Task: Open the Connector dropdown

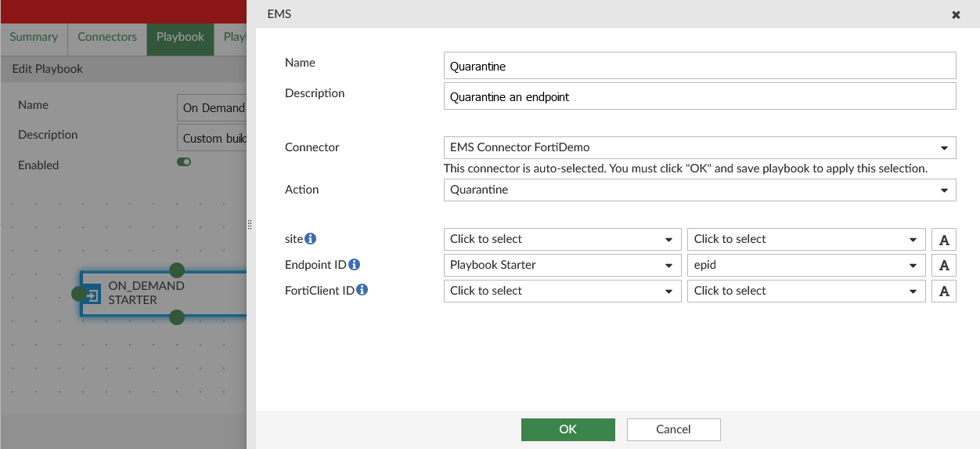Action: [699, 147]
